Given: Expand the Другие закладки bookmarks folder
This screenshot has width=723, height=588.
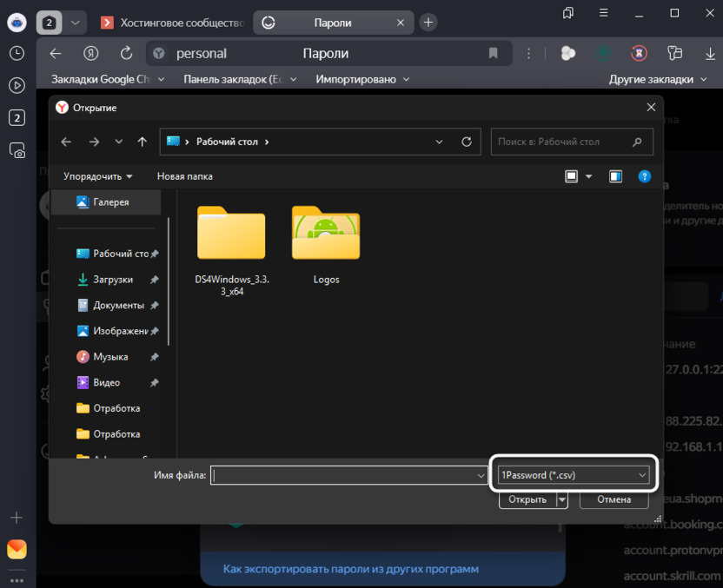Looking at the screenshot, I should pos(658,79).
